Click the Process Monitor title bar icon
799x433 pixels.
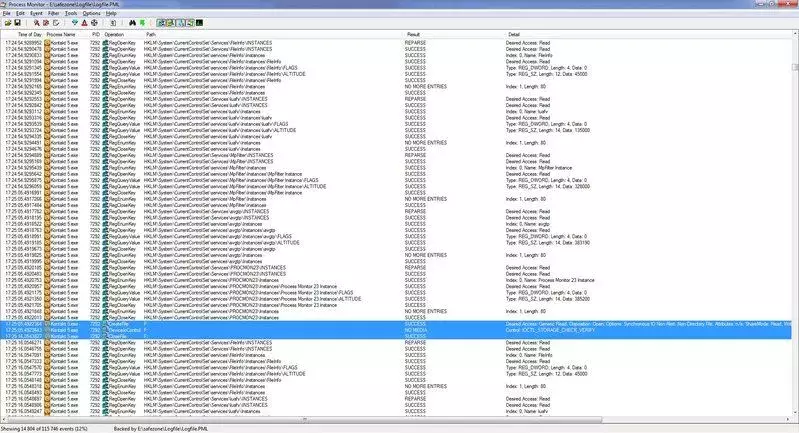coord(4,4)
